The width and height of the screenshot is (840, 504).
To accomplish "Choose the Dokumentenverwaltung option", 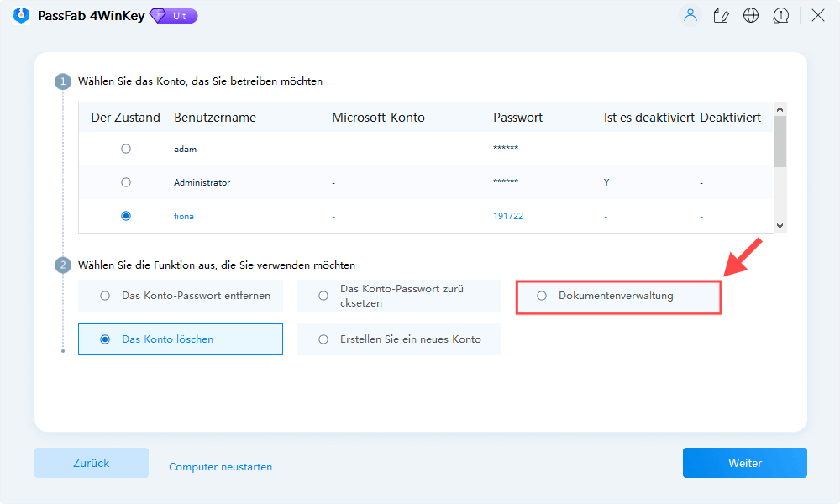I will pos(618,297).
